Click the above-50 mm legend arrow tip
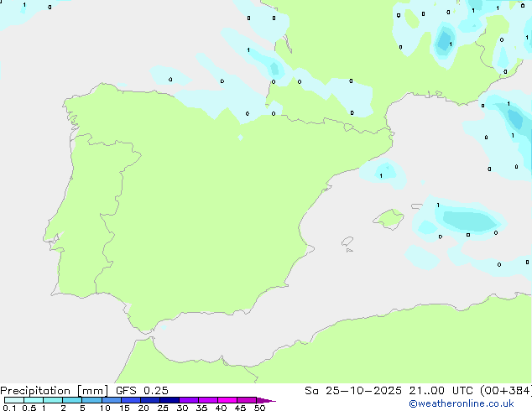 click(266, 400)
